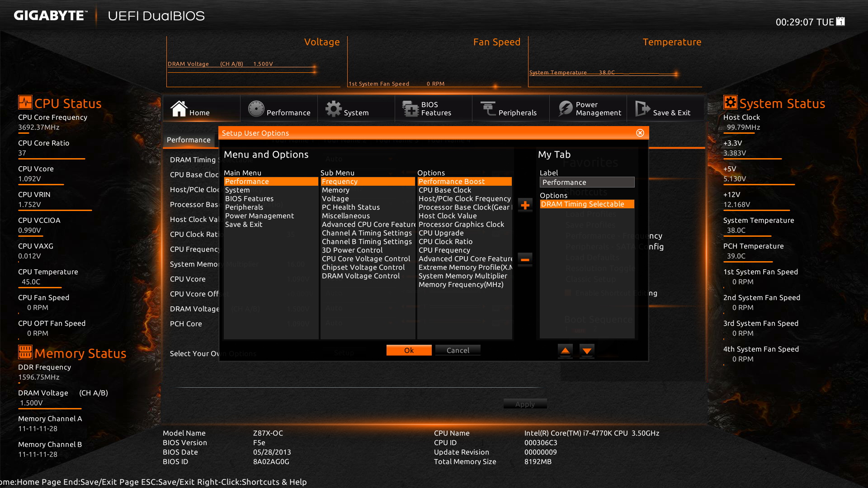Select CPU Upgrade option

click(x=464, y=233)
